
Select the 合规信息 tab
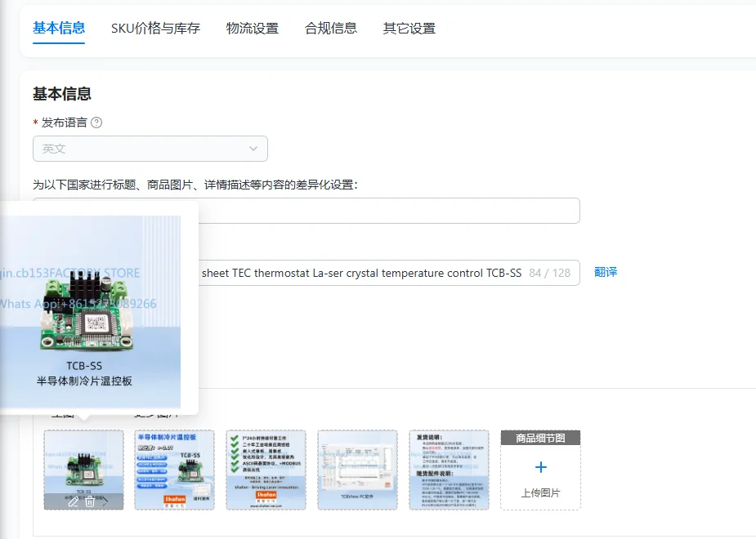tap(331, 29)
